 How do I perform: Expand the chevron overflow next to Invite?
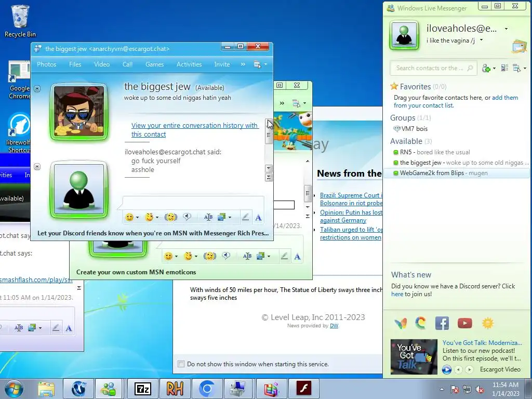click(243, 64)
